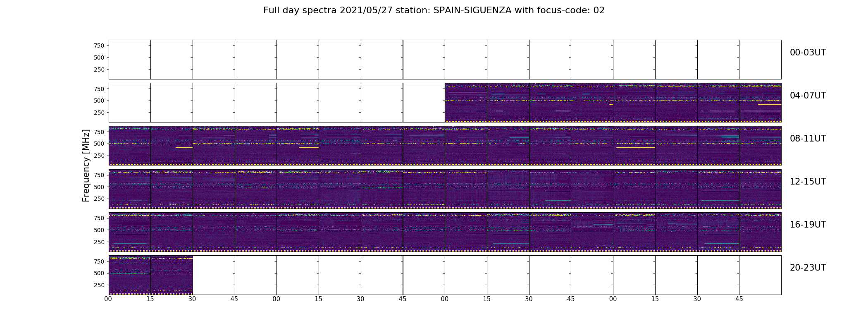Select the '12-15UT' row label
868x331 pixels.
pyautogui.click(x=808, y=182)
